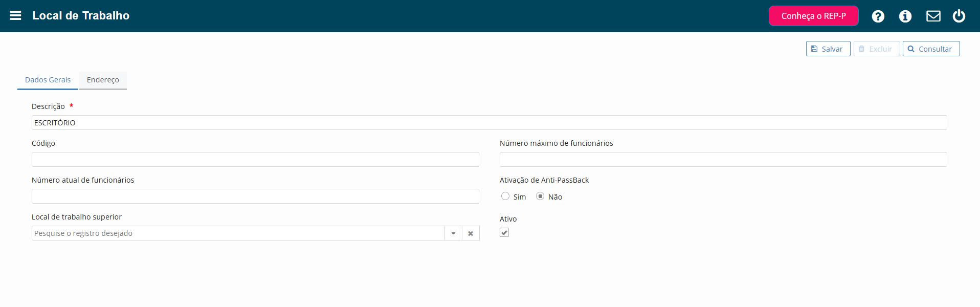The height and width of the screenshot is (307, 980).
Task: Click the Local de Trabalho page title
Action: 81,16
